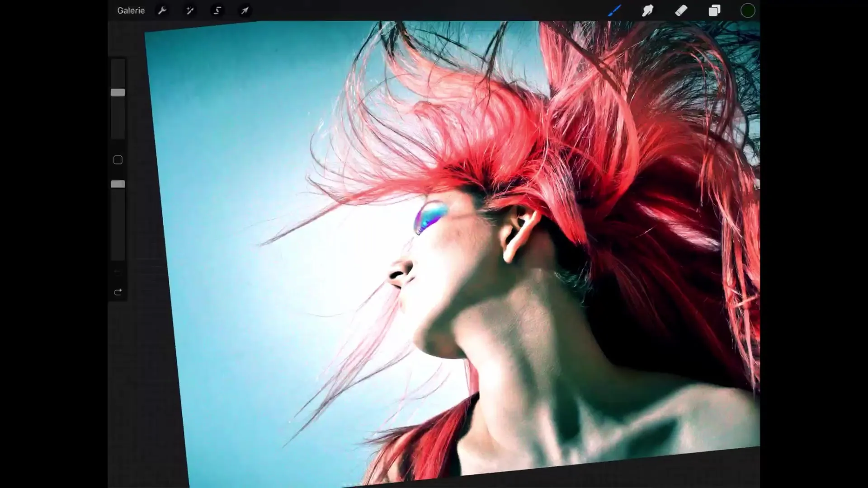Select the Smudge finger tool

pyautogui.click(x=648, y=10)
